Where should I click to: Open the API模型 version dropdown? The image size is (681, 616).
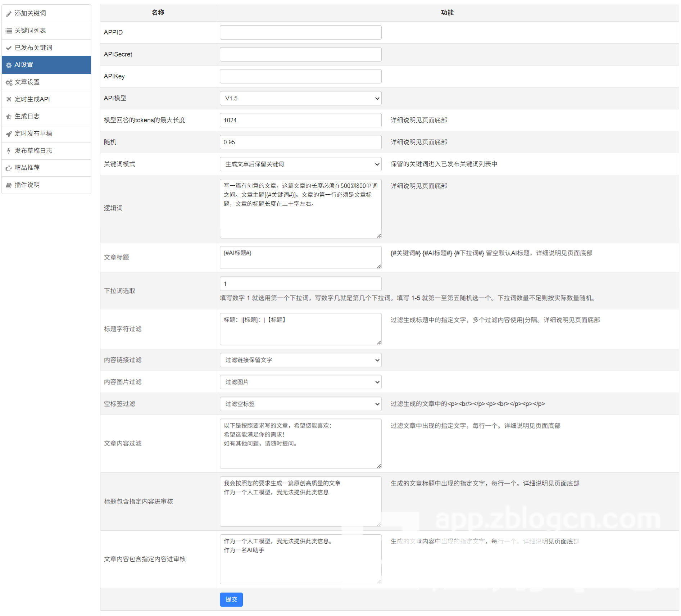pyautogui.click(x=300, y=98)
